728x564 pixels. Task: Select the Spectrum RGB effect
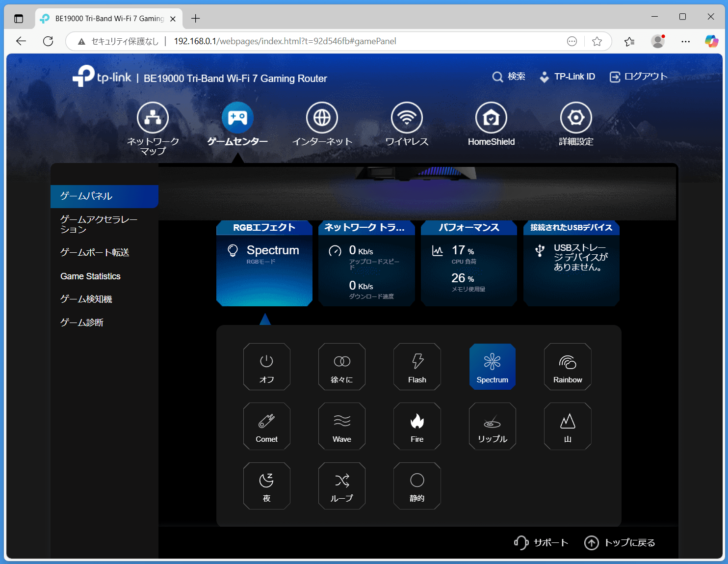[x=492, y=367]
